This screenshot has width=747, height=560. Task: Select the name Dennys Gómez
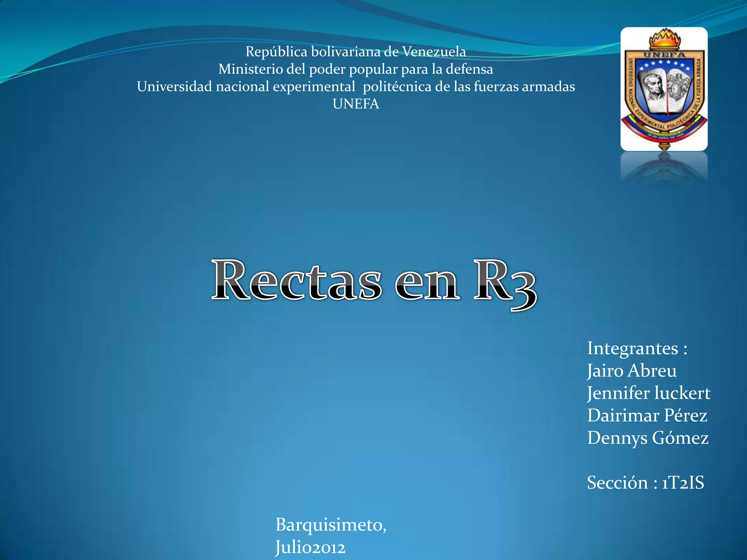tap(648, 438)
